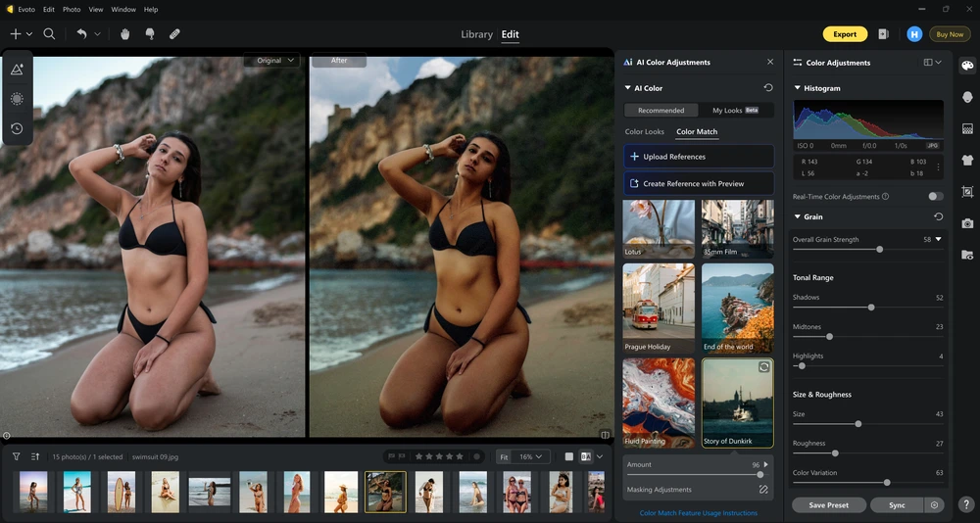Open Masking Adjustments edit icon

pos(763,490)
